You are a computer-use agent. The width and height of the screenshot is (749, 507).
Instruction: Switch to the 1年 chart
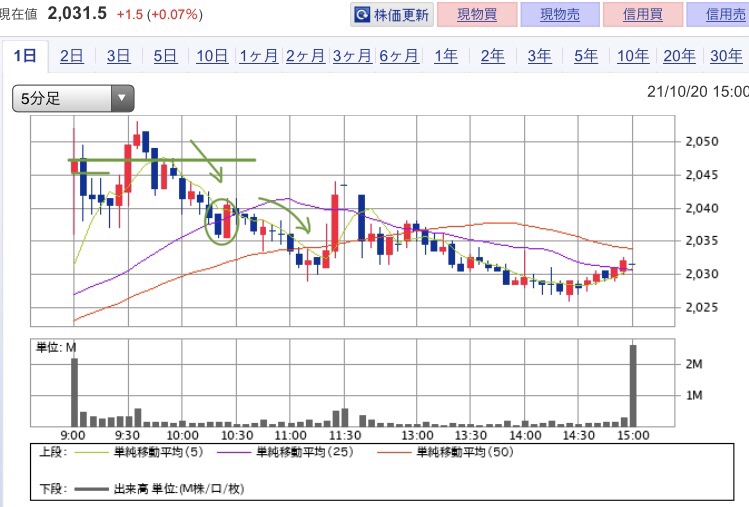point(446,56)
